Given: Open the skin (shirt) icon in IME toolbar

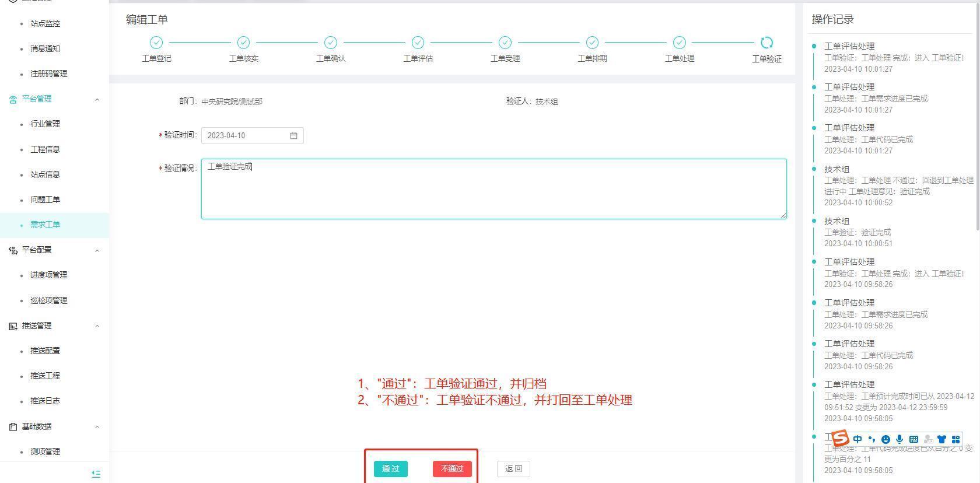Looking at the screenshot, I should click(x=942, y=439).
